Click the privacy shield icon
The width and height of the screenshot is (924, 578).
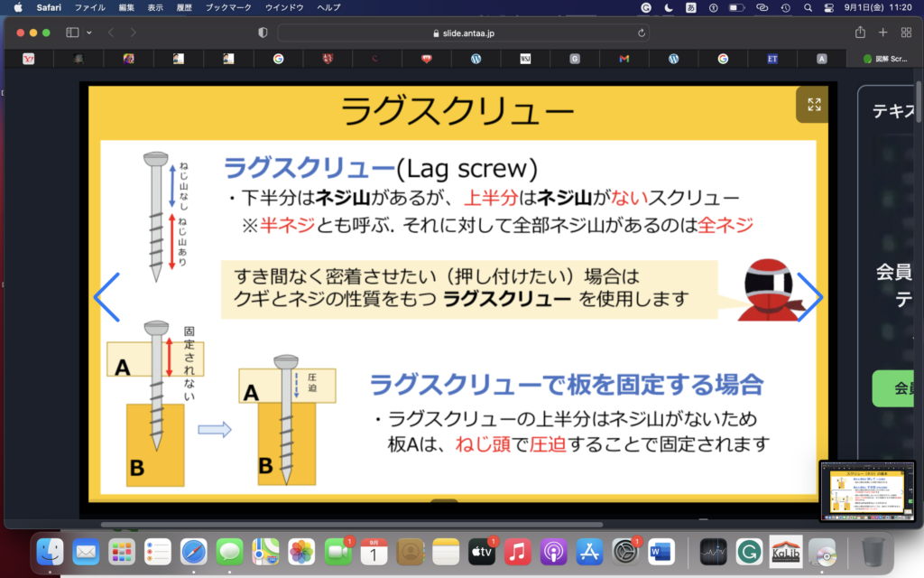263,33
